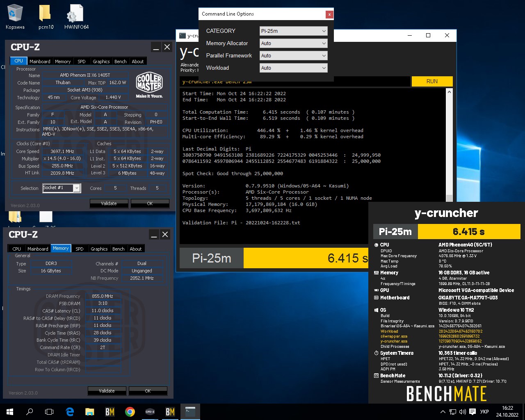
Task: Open the notification center icon
Action: 472,412
